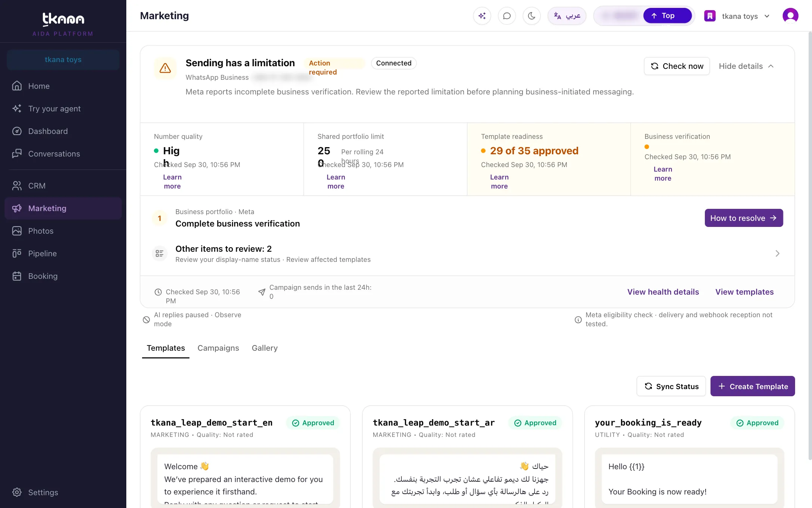Expand Other items to review row

[x=467, y=254]
